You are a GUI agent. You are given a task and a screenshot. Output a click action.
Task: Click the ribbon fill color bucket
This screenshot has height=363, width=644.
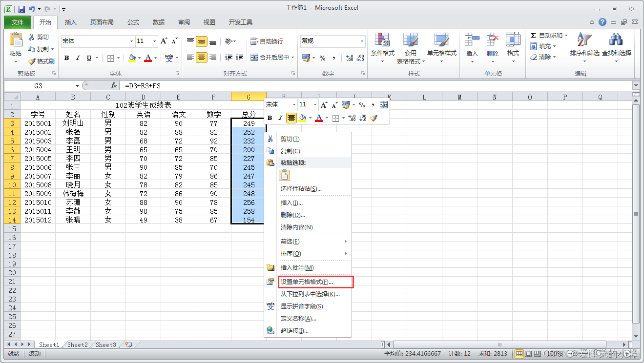pos(132,58)
